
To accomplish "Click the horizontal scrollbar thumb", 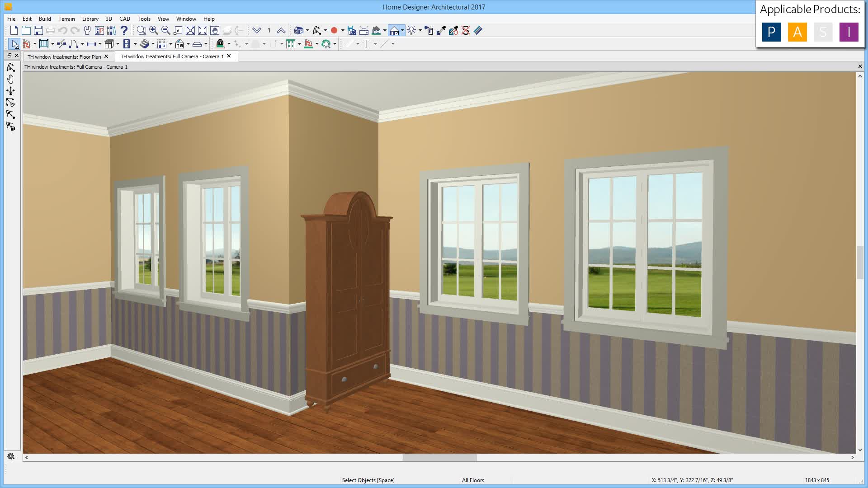I will (x=439, y=457).
